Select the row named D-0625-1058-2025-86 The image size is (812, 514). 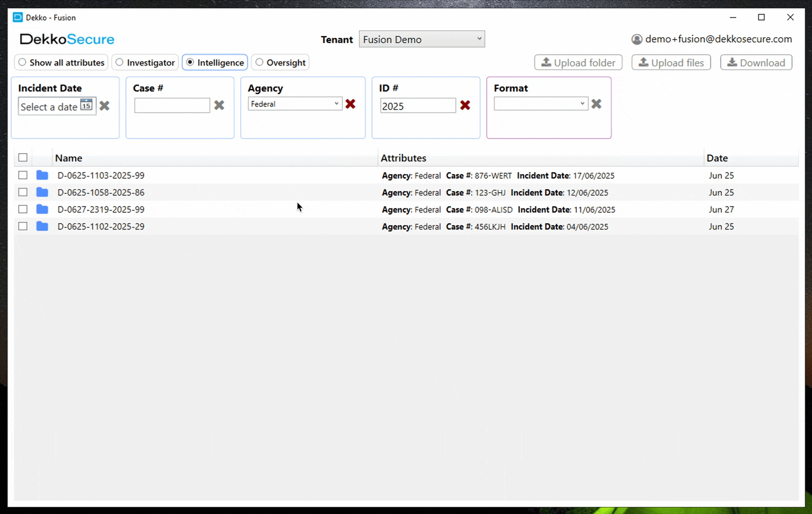point(406,192)
